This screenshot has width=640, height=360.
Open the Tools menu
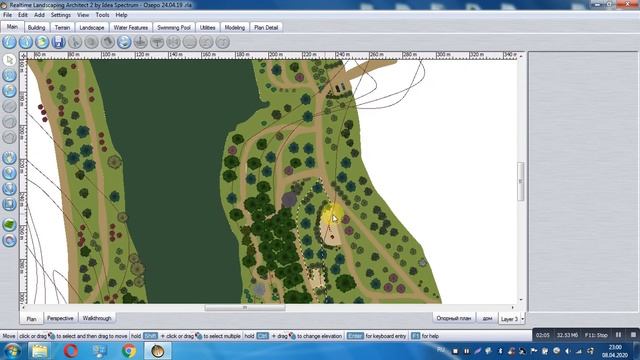point(102,15)
